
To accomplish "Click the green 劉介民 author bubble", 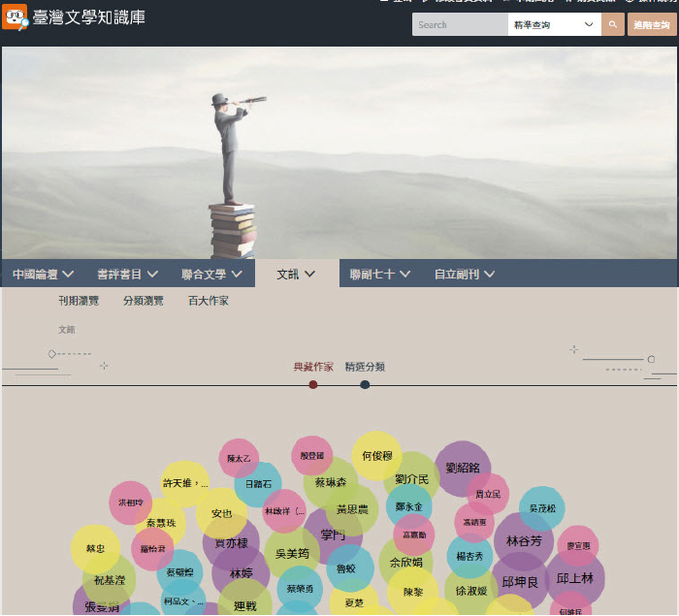I will click(412, 479).
